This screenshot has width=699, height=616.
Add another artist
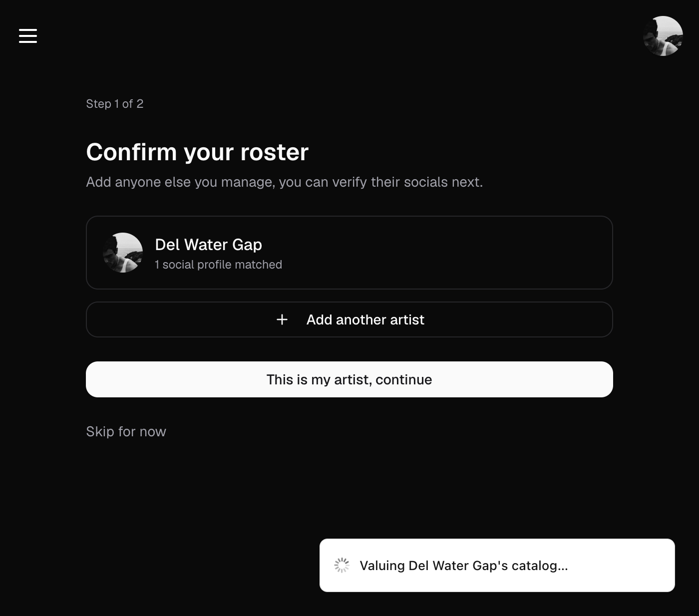349,319
